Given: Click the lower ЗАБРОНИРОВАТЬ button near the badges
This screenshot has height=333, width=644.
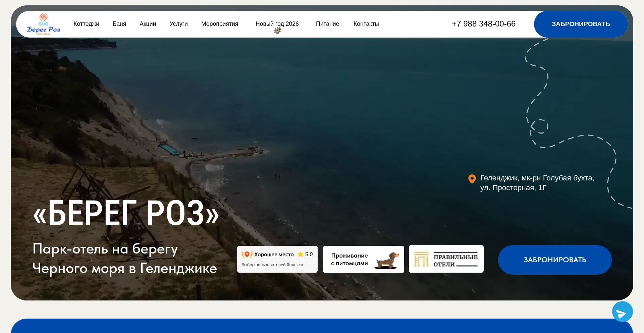Looking at the screenshot, I should [x=555, y=260].
